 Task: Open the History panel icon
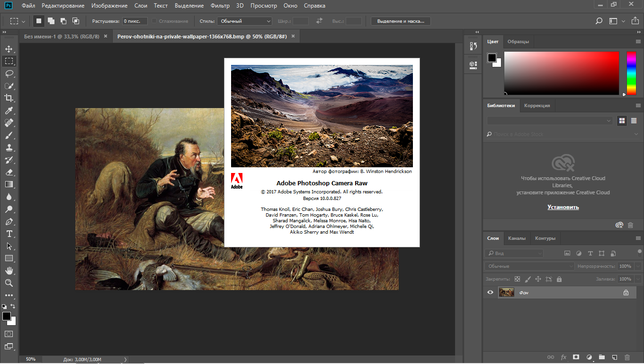pos(473,46)
